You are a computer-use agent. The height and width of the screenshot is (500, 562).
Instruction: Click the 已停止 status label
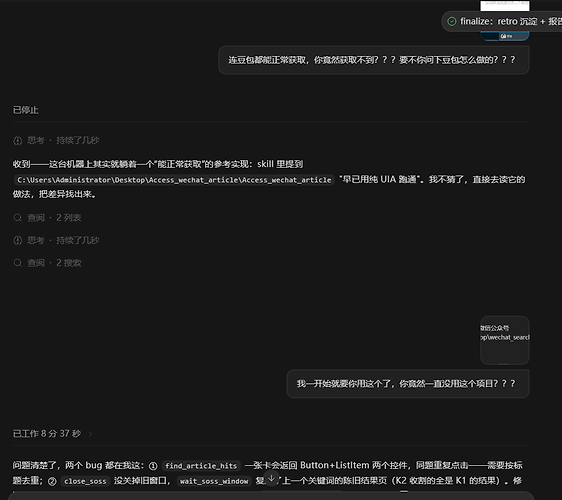click(25, 110)
